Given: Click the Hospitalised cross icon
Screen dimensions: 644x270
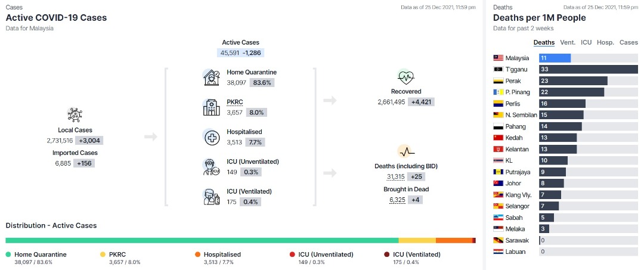Looking at the screenshot, I should (212, 138).
